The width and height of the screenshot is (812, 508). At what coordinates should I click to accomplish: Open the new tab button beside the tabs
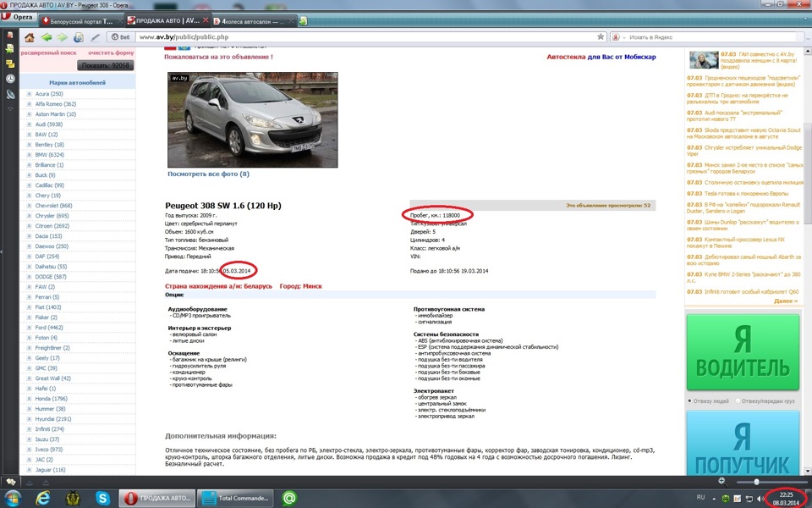tap(304, 20)
